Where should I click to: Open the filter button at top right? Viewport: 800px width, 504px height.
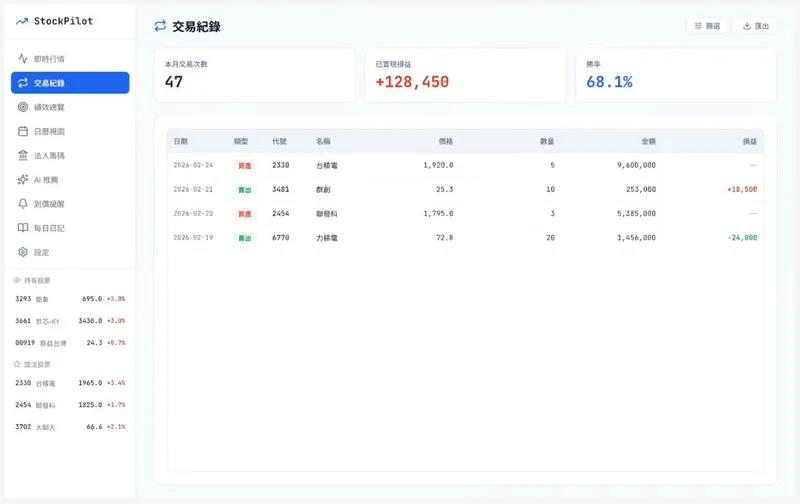(707, 26)
